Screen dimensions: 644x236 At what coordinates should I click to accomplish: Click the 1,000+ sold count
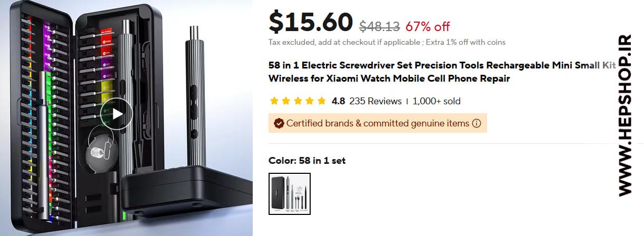437,101
